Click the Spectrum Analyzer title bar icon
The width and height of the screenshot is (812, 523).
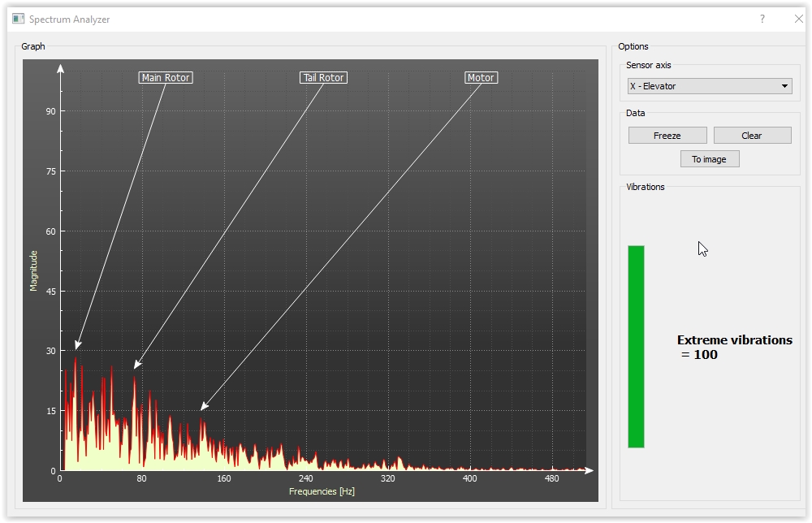click(x=18, y=19)
